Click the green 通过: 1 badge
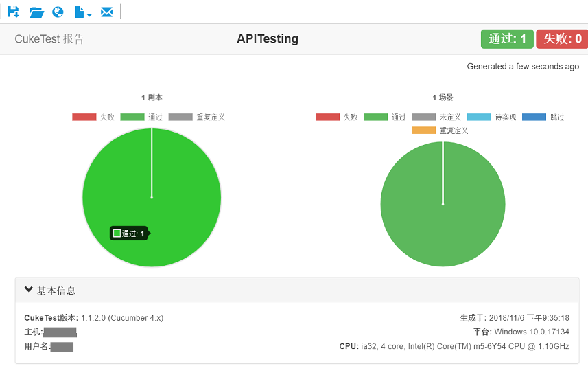Screen dimensions: 588x375 (506, 39)
